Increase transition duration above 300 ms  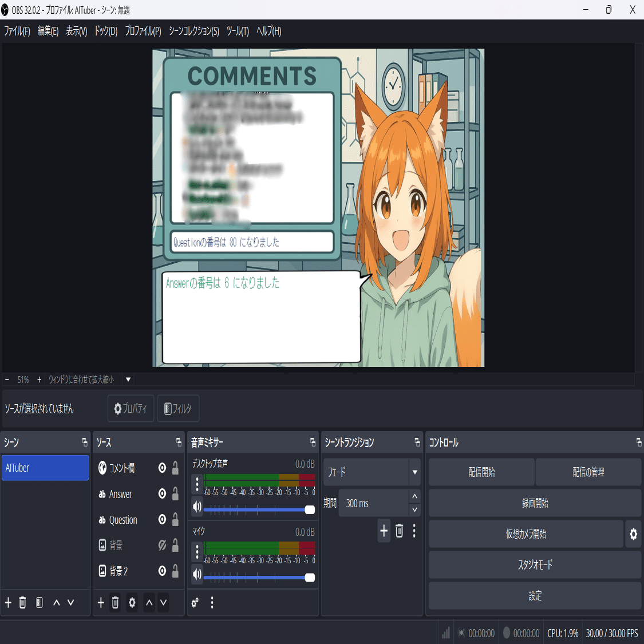click(414, 496)
